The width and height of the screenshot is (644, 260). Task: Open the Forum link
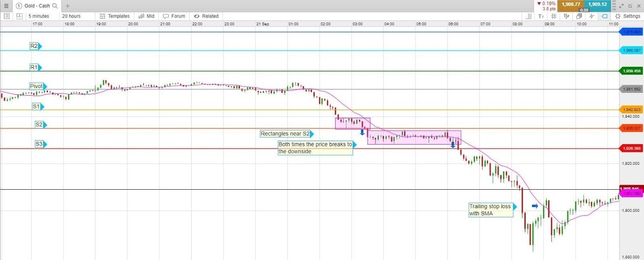174,16
